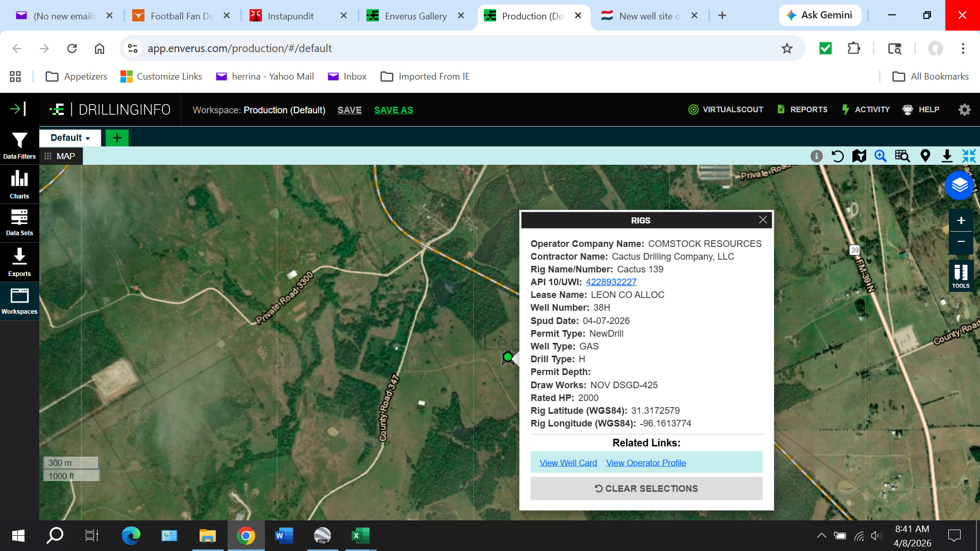Image resolution: width=980 pixels, height=551 pixels.
Task: Click the map info icon
Action: 816,156
